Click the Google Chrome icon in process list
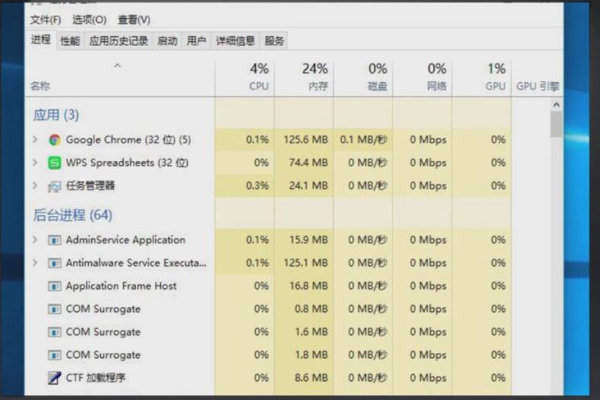The image size is (600, 400). click(54, 139)
